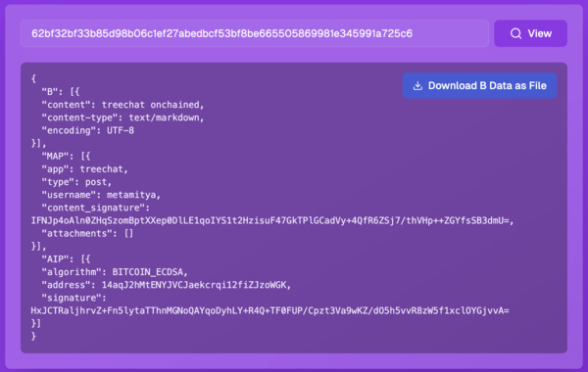Click the "algorithm": BITCOIN_ECDSA line
This screenshot has width=588, height=372.
(115, 272)
